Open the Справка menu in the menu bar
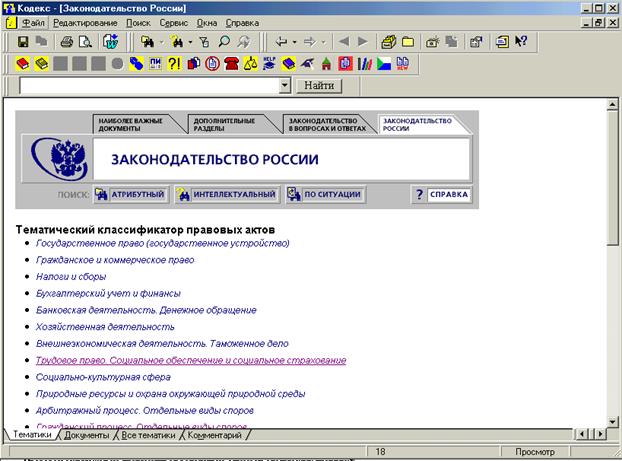Viewport: 622px width, 461px height. [242, 23]
